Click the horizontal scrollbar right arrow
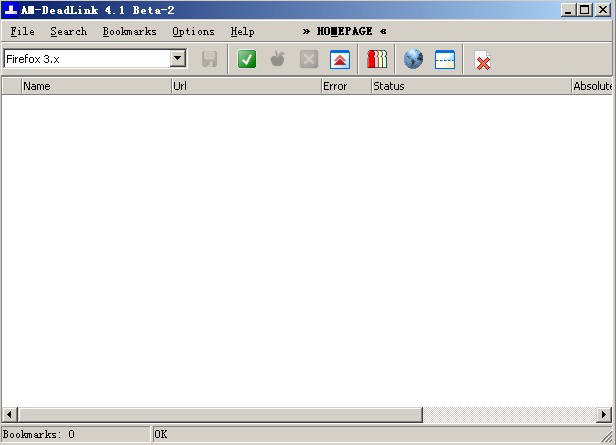Viewport: 616px width, 445px height. (x=604, y=414)
